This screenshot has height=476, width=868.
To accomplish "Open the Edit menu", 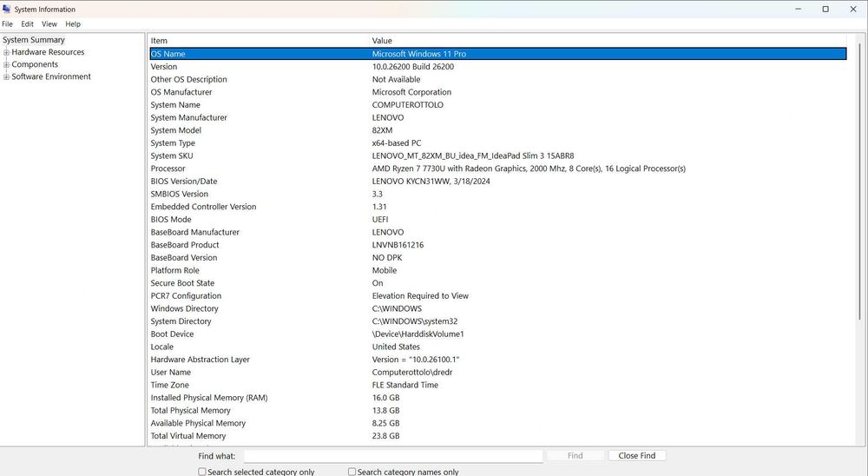I will tap(27, 23).
